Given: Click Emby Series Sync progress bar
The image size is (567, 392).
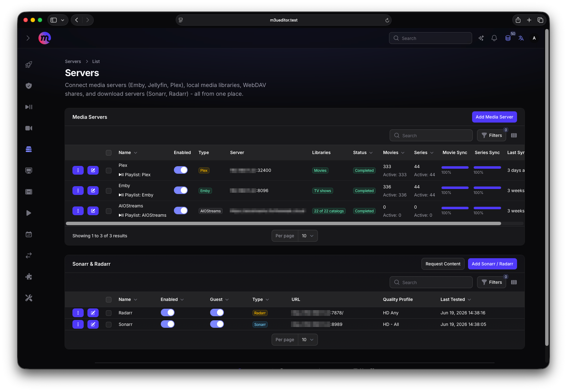Looking at the screenshot, I should tap(487, 188).
